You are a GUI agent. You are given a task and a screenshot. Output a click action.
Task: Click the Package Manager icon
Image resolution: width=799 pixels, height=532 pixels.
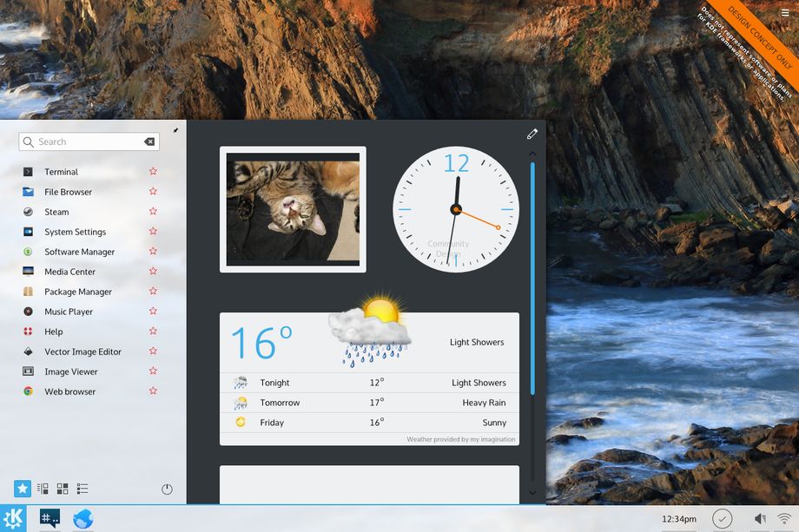pos(28,292)
